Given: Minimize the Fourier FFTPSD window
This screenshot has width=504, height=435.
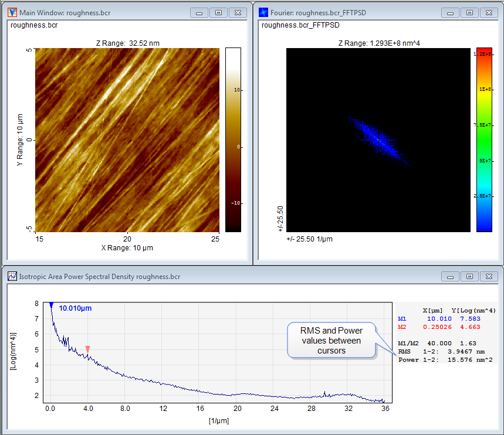Looking at the screenshot, I should point(451,13).
